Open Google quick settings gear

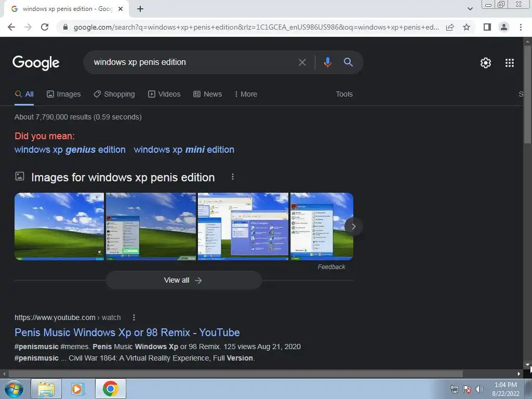pos(486,63)
